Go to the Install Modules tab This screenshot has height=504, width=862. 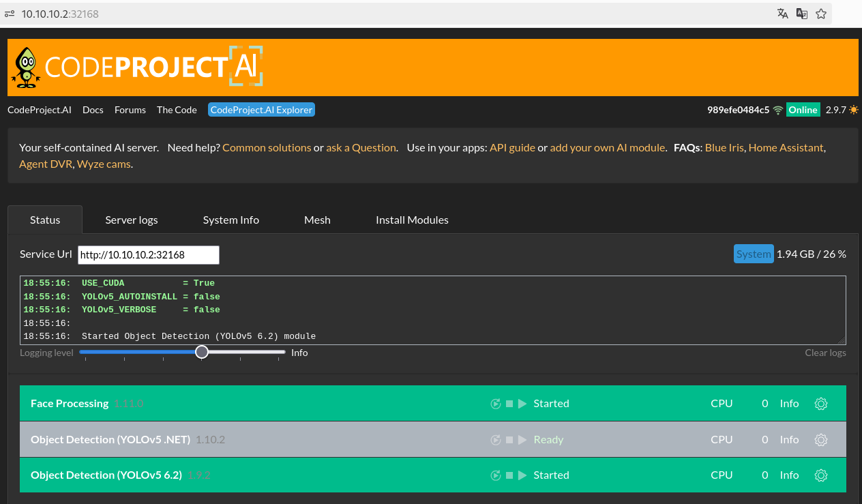(412, 220)
